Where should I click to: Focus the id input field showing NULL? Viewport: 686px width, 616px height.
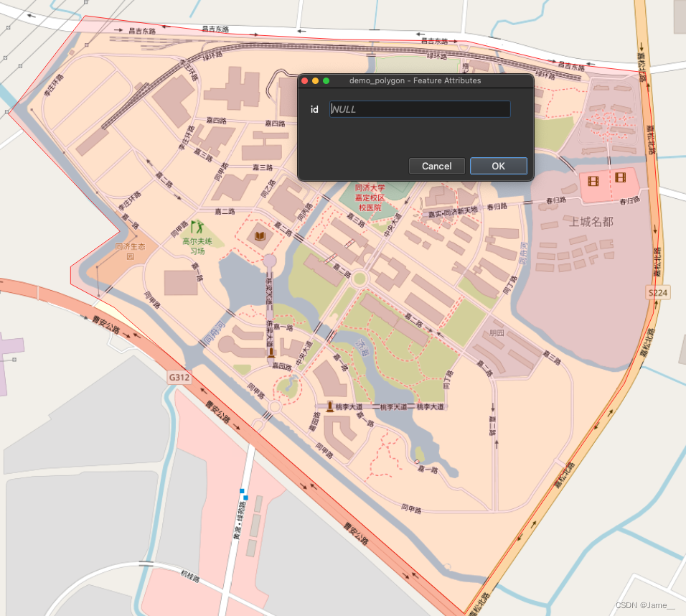tap(420, 109)
